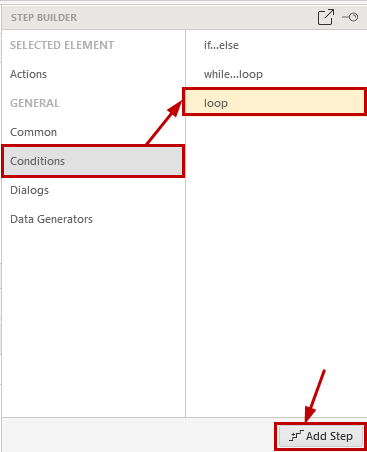This screenshot has height=452, width=367.
Task: Pop out the Step Builder panel
Action: coord(325,17)
